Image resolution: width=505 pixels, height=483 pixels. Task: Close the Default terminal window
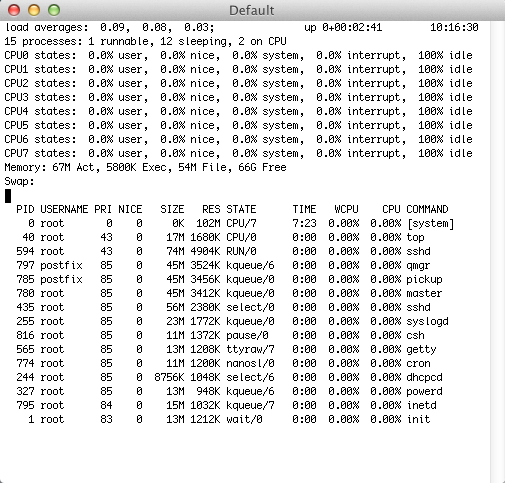pyautogui.click(x=14, y=10)
